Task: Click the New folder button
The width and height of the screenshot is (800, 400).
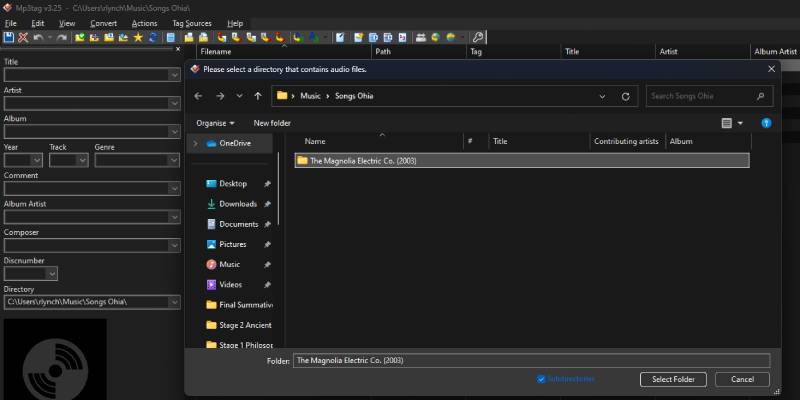Action: point(272,123)
